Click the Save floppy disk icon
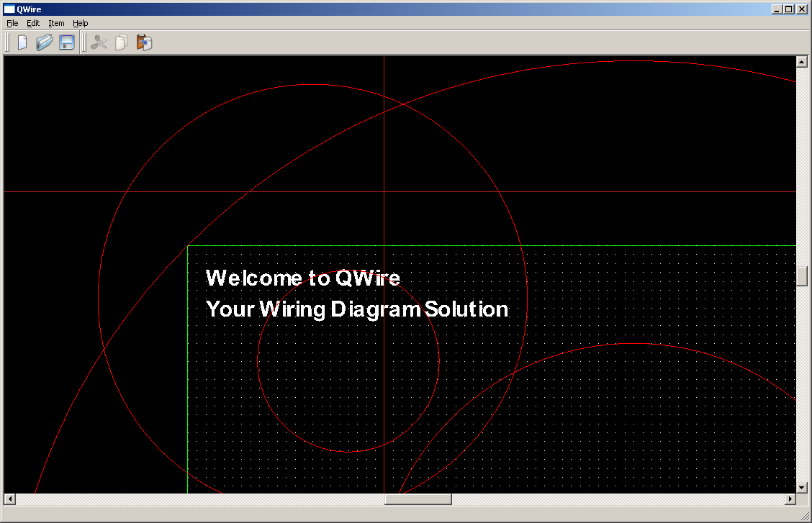Image resolution: width=812 pixels, height=523 pixels. click(x=67, y=42)
